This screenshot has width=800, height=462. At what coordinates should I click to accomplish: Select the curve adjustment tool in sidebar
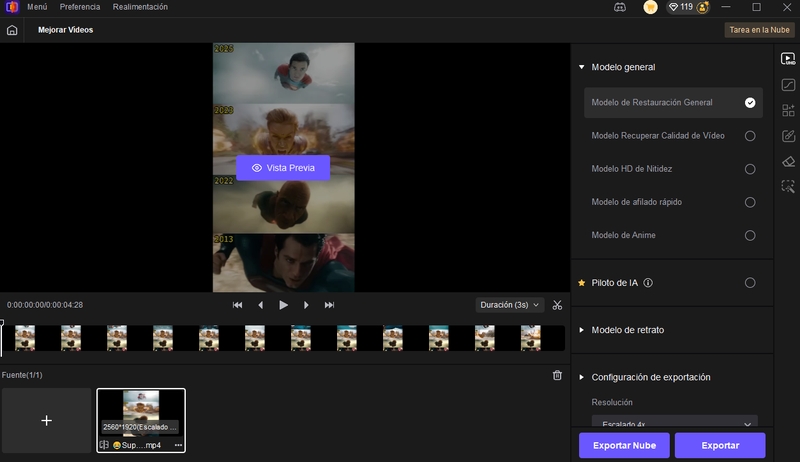[788, 85]
